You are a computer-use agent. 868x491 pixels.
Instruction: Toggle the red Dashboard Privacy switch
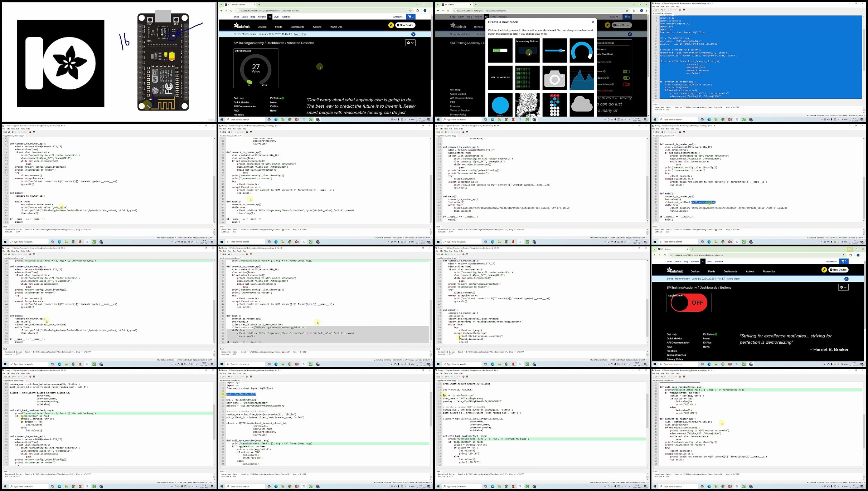tap(626, 84)
